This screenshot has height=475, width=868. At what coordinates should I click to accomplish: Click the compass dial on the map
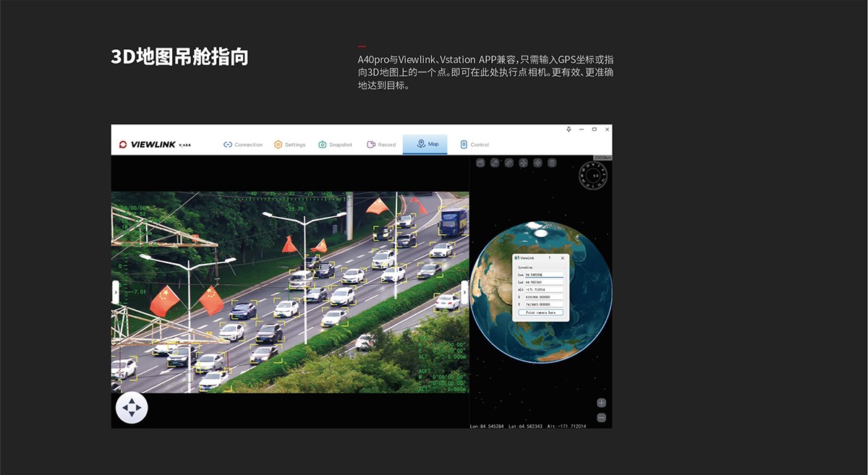[593, 176]
